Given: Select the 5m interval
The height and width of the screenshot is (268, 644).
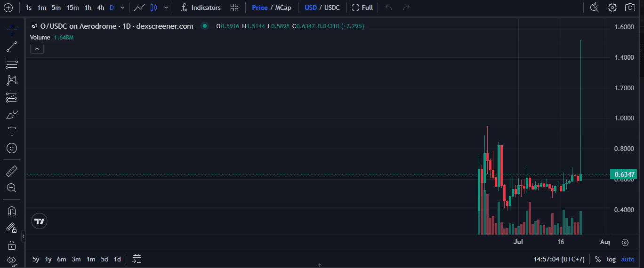Looking at the screenshot, I should [x=56, y=8].
